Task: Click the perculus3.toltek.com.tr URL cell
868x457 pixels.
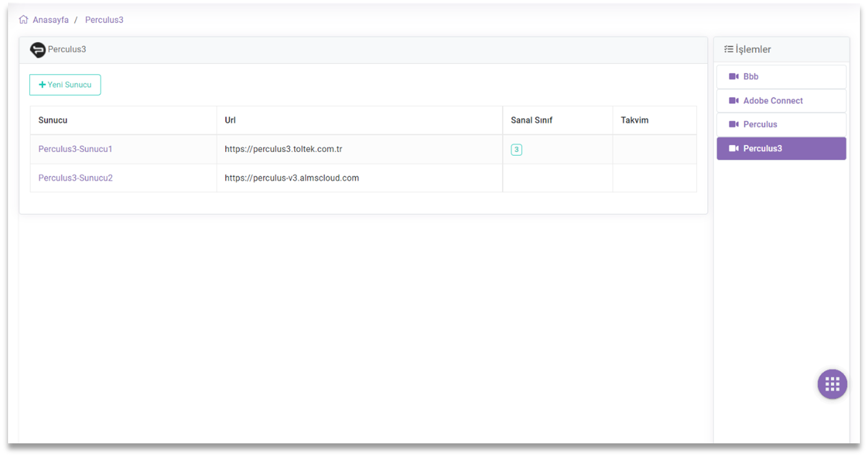Action: (x=284, y=149)
